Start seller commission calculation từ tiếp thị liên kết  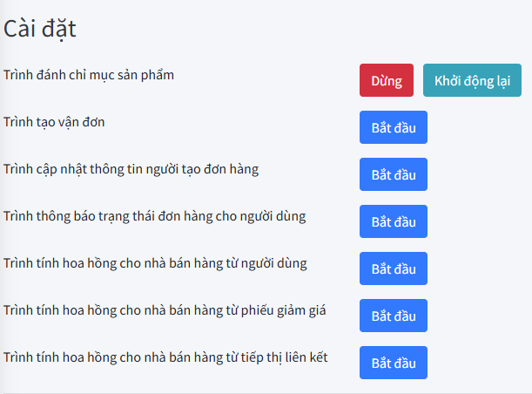pyautogui.click(x=394, y=363)
